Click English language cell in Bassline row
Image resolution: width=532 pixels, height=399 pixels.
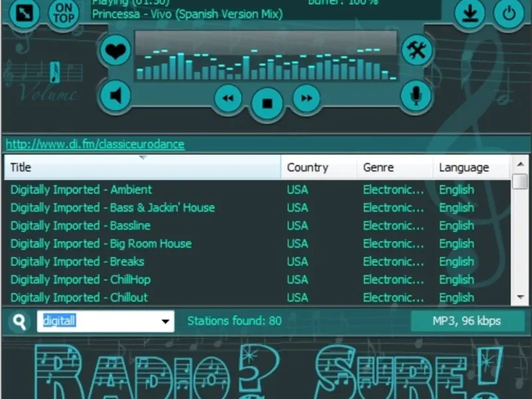coord(457,225)
